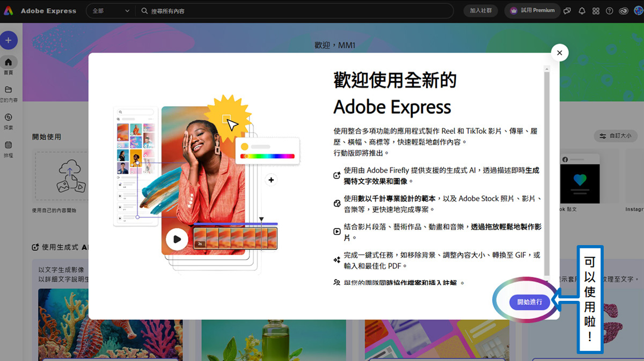This screenshot has height=361, width=644.
Task: Open the notifications bell
Action: 582,11
